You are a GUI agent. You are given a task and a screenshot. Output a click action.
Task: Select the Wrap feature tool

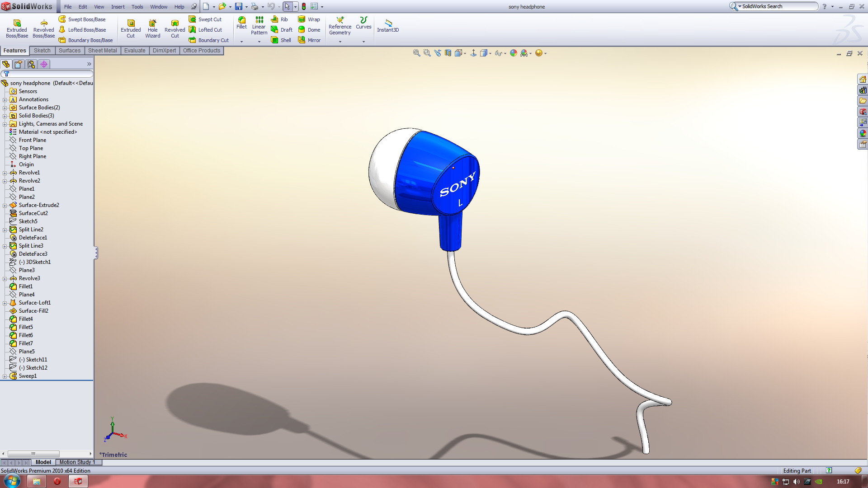309,19
